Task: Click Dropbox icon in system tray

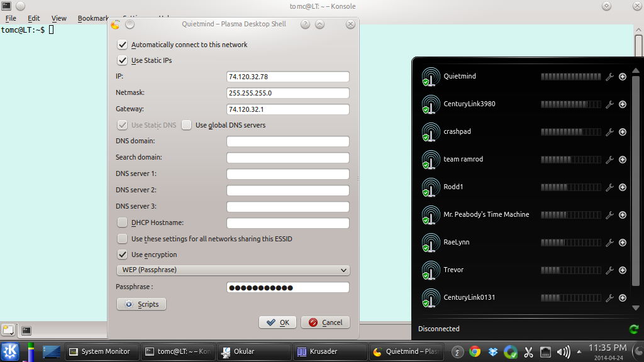Action: tap(493, 352)
